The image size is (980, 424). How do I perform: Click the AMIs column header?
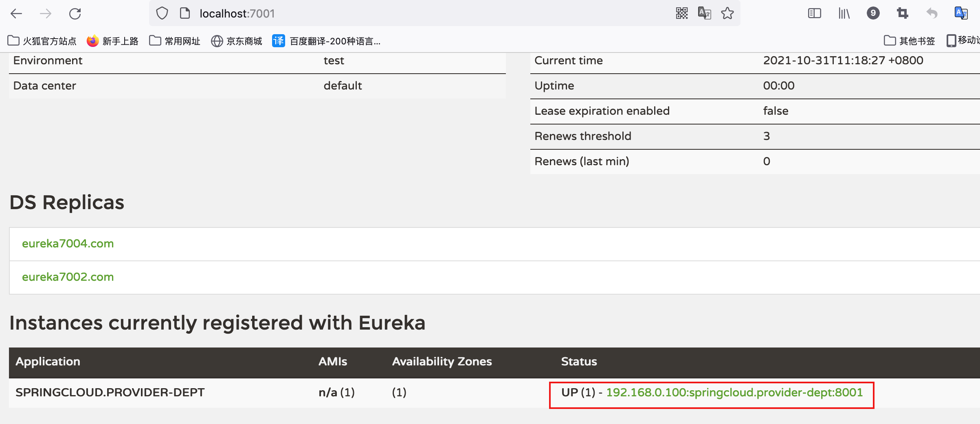pos(333,362)
